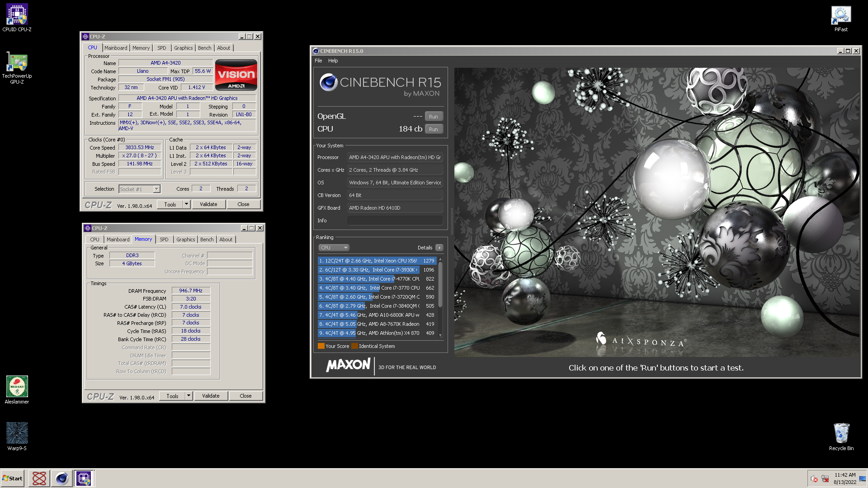Viewport: 868px width, 488px height.
Task: Click the AMD Vision logo in CPU-Z
Action: coord(236,75)
